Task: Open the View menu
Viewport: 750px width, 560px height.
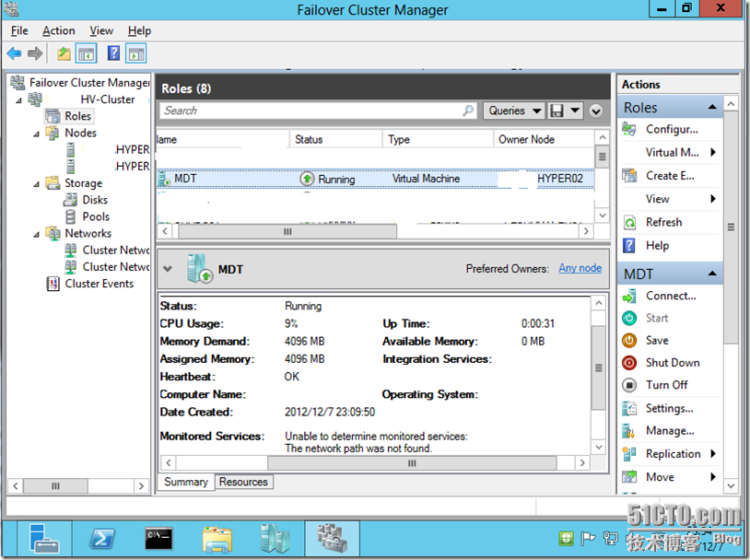Action: coord(101,30)
